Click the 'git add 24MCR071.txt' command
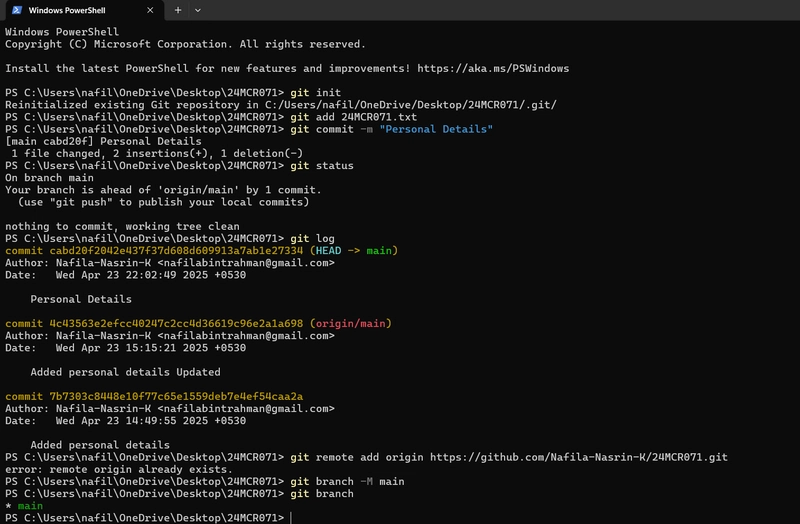Screen dimensions: 800x524 point(354,117)
